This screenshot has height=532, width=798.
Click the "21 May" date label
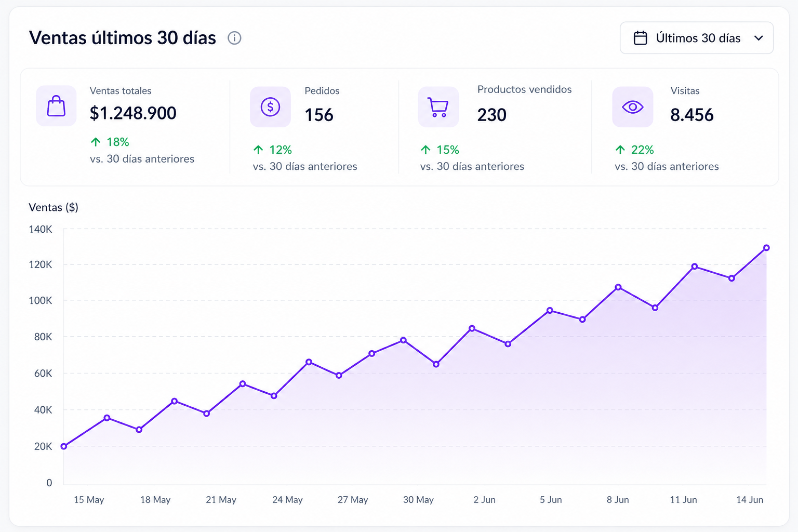(221, 500)
